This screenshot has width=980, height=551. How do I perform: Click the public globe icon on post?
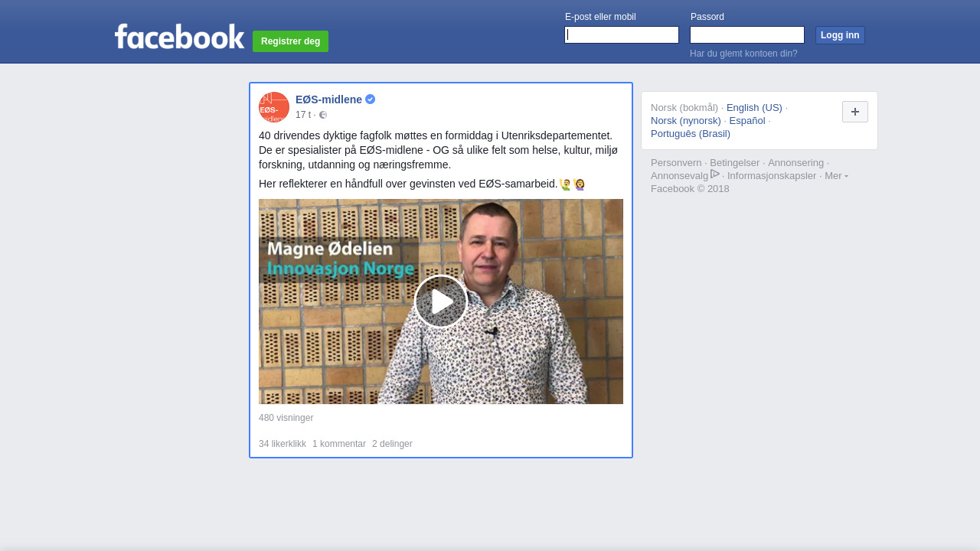(323, 115)
